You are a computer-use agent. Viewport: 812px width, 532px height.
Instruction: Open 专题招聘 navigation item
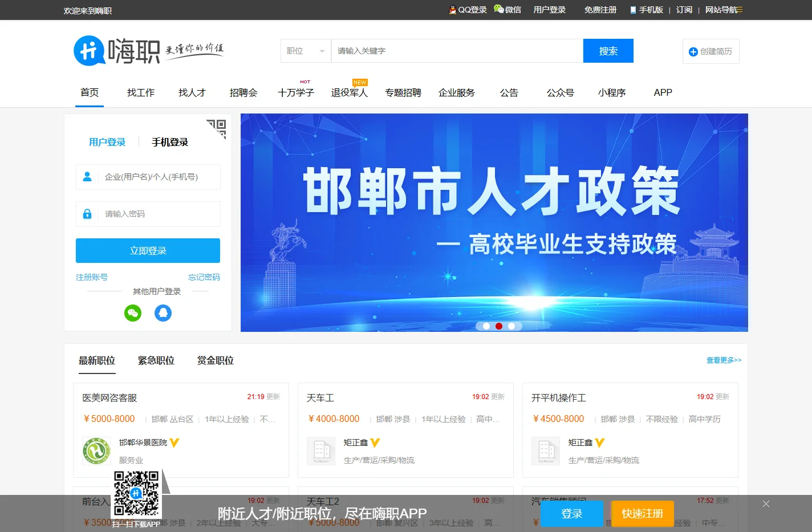click(403, 92)
